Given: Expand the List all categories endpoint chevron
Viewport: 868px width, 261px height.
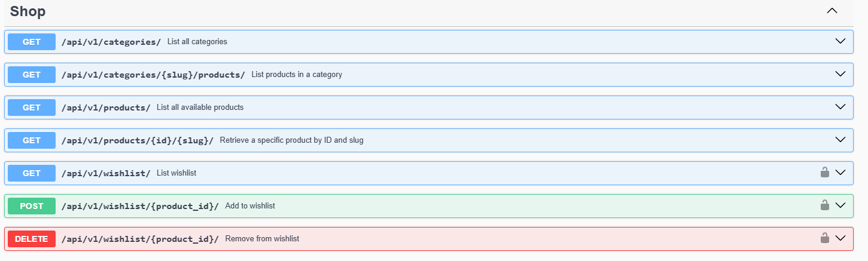Looking at the screenshot, I should pyautogui.click(x=840, y=41).
